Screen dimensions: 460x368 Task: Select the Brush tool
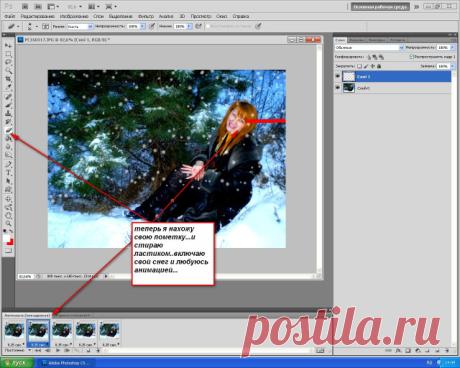pyautogui.click(x=8, y=105)
